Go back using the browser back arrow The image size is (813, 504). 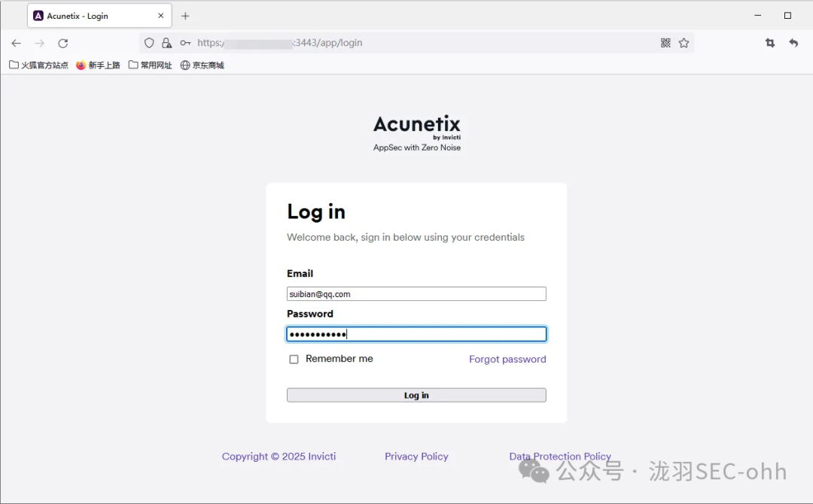point(16,43)
